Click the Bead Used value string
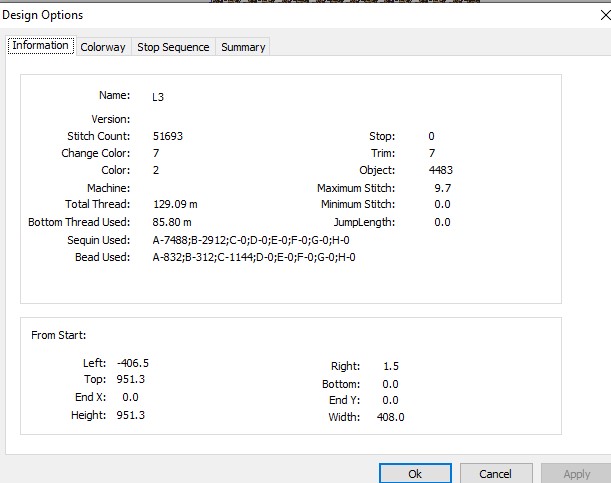The width and height of the screenshot is (611, 483). point(254,257)
